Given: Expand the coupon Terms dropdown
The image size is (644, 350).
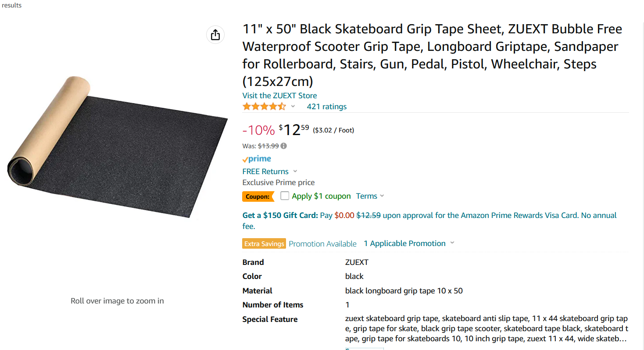Looking at the screenshot, I should pyautogui.click(x=382, y=196).
